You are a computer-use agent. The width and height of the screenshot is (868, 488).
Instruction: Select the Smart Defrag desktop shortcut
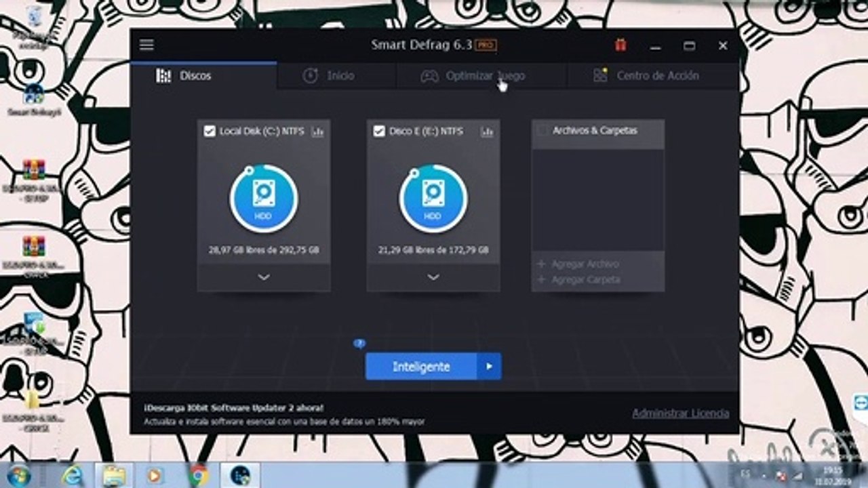pos(33,100)
